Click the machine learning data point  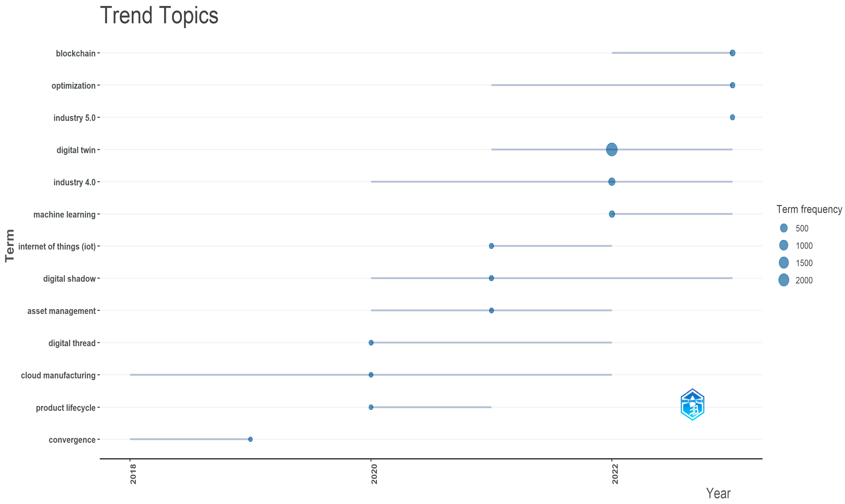click(612, 214)
